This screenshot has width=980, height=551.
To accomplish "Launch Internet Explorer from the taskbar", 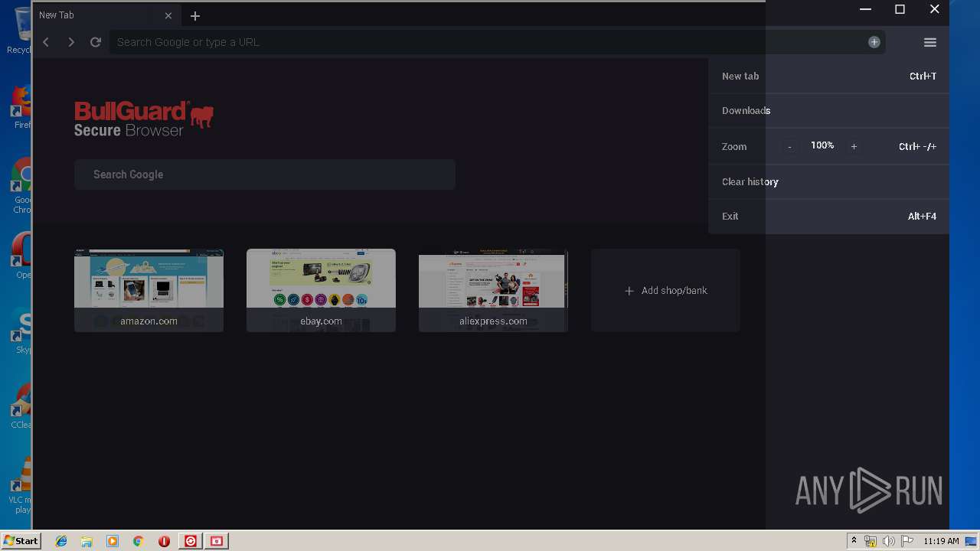I will tap(61, 541).
